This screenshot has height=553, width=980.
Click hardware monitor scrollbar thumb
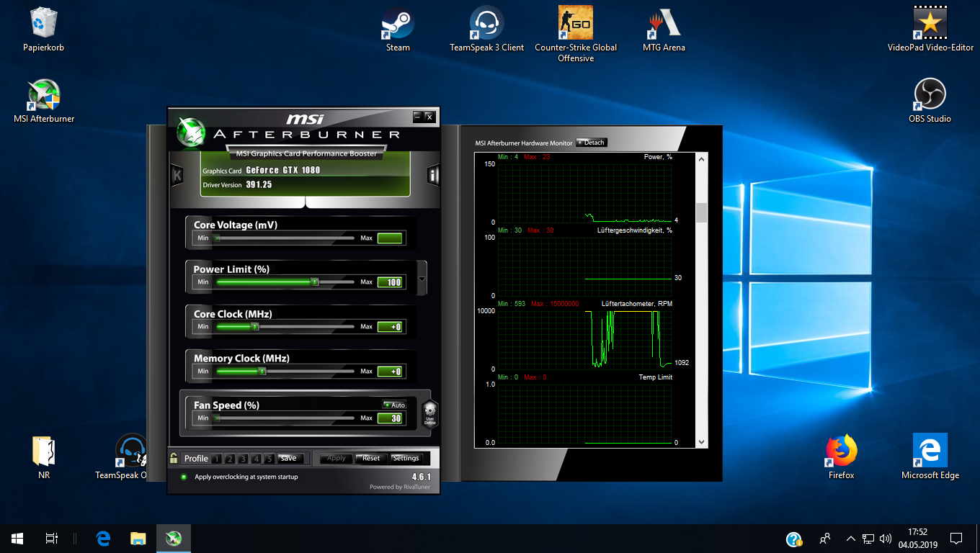(702, 212)
